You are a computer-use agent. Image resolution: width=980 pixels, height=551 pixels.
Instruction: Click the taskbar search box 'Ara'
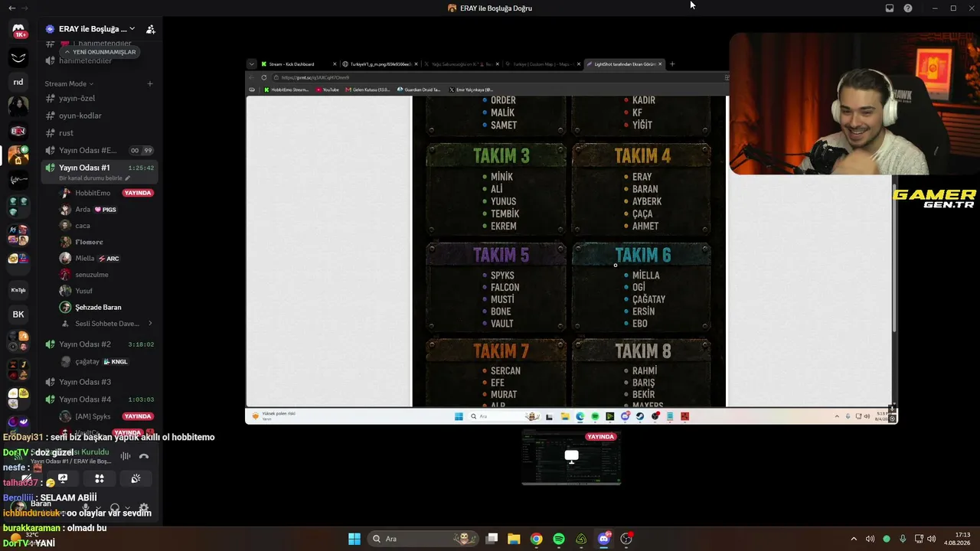click(x=421, y=539)
